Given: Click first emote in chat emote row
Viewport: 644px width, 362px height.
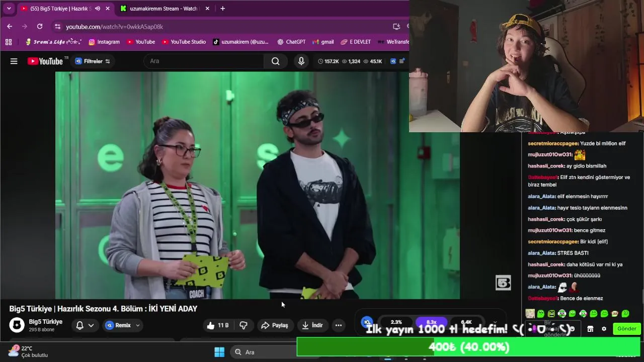Looking at the screenshot, I should point(530,314).
